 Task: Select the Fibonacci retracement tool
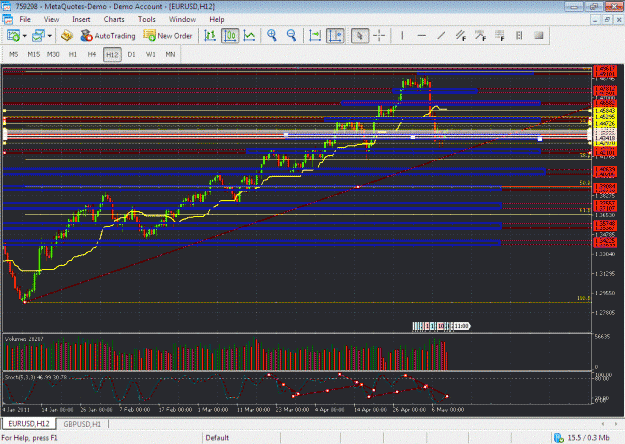pos(499,36)
